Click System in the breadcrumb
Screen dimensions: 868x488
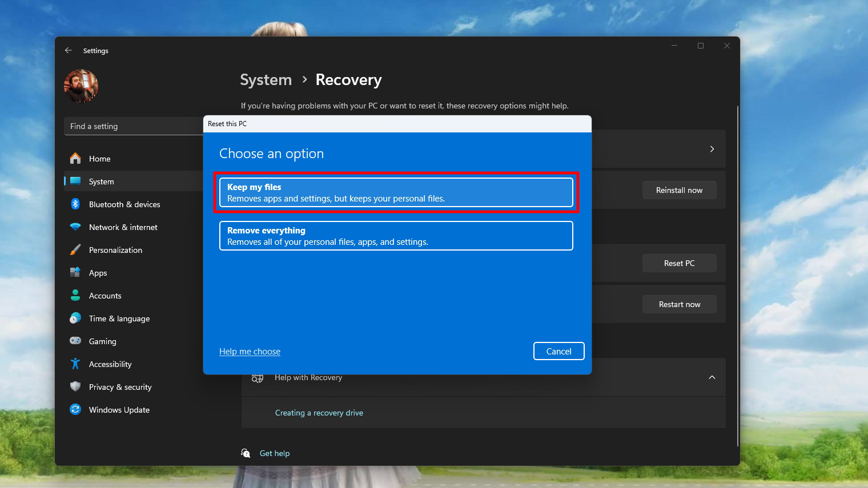tap(266, 80)
